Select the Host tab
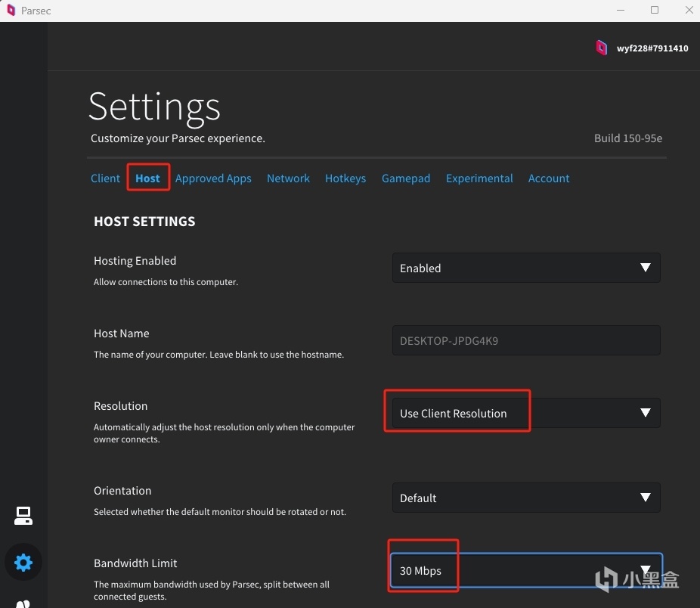This screenshot has width=700, height=608. pos(147,178)
